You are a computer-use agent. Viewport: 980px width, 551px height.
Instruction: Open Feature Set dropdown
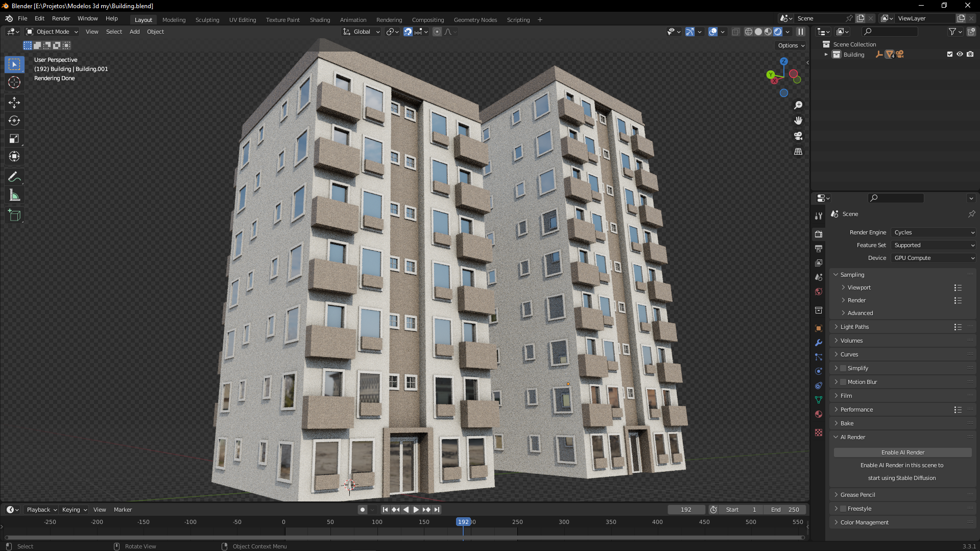pyautogui.click(x=934, y=245)
